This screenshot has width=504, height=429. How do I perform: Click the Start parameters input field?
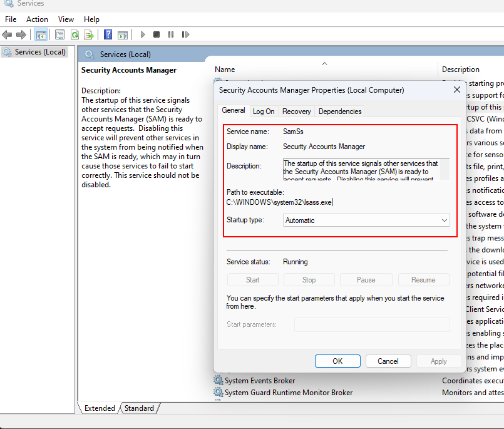372,324
